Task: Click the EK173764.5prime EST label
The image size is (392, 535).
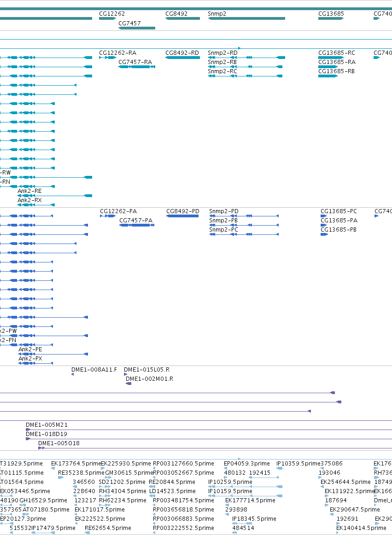Action: coord(76,464)
